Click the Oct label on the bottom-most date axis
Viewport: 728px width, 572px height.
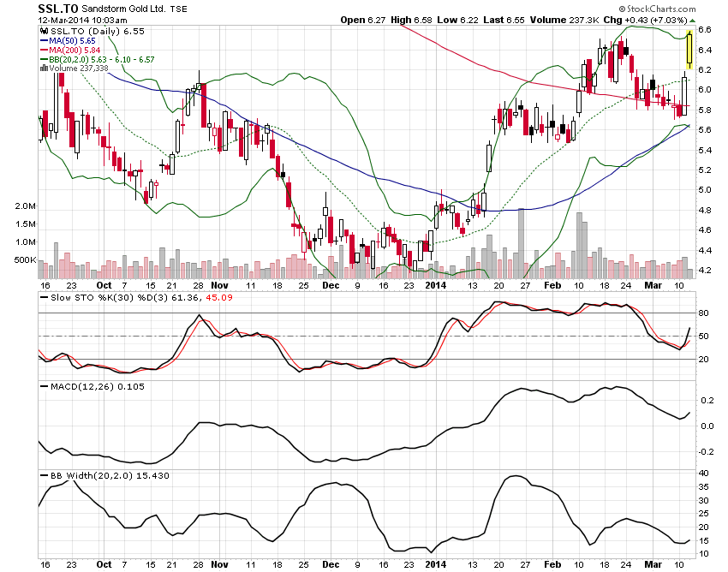[104, 564]
